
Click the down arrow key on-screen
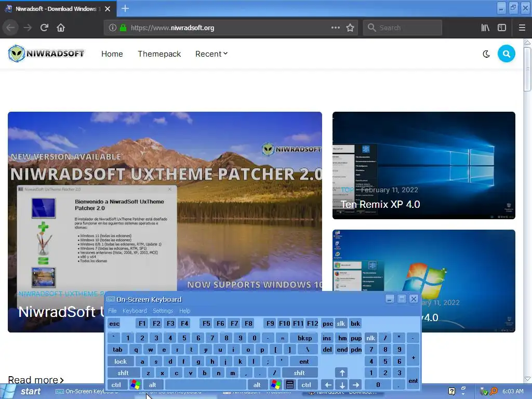click(x=342, y=385)
